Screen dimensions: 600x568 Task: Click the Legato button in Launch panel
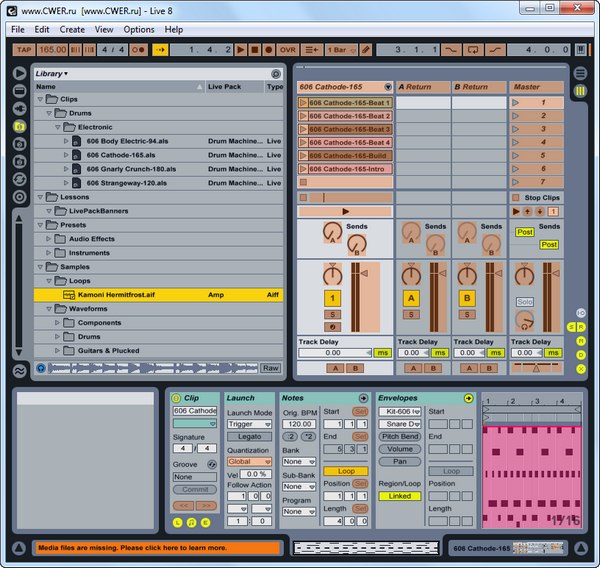(x=246, y=436)
